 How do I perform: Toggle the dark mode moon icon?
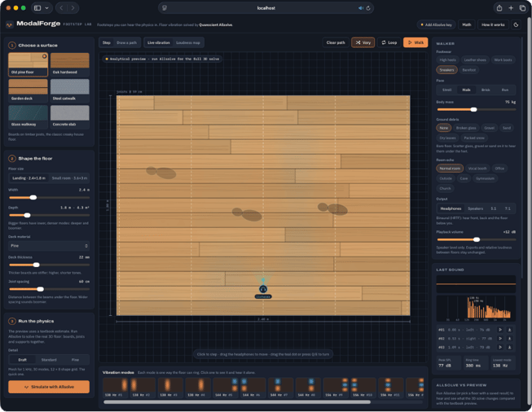coord(516,24)
